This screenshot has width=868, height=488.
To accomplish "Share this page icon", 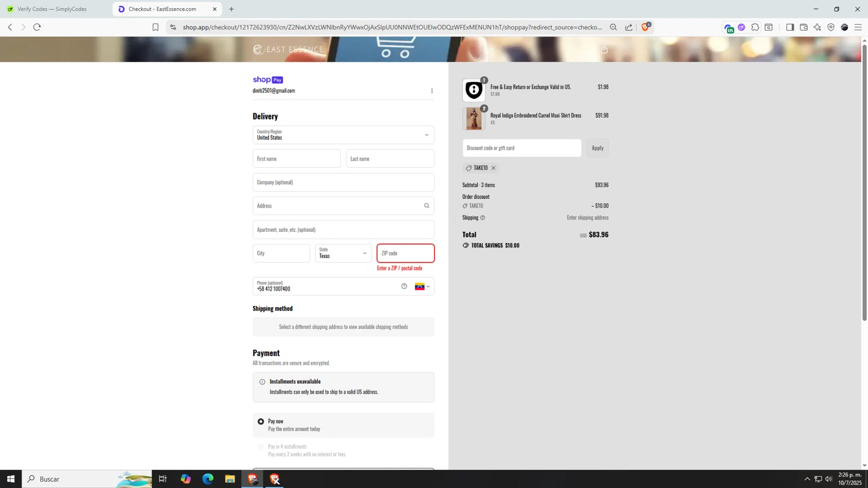I will point(629,27).
